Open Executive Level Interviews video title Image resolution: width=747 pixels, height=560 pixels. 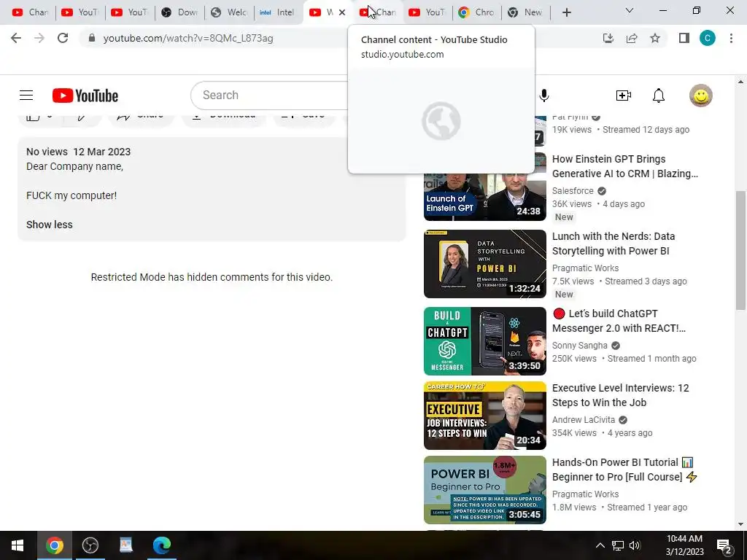[x=620, y=395]
